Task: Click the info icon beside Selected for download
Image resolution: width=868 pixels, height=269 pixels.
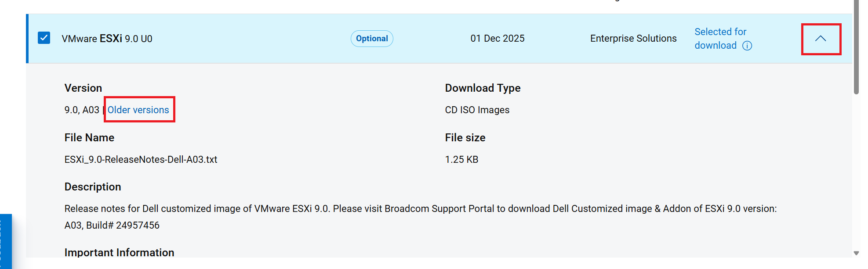Action: [x=748, y=46]
